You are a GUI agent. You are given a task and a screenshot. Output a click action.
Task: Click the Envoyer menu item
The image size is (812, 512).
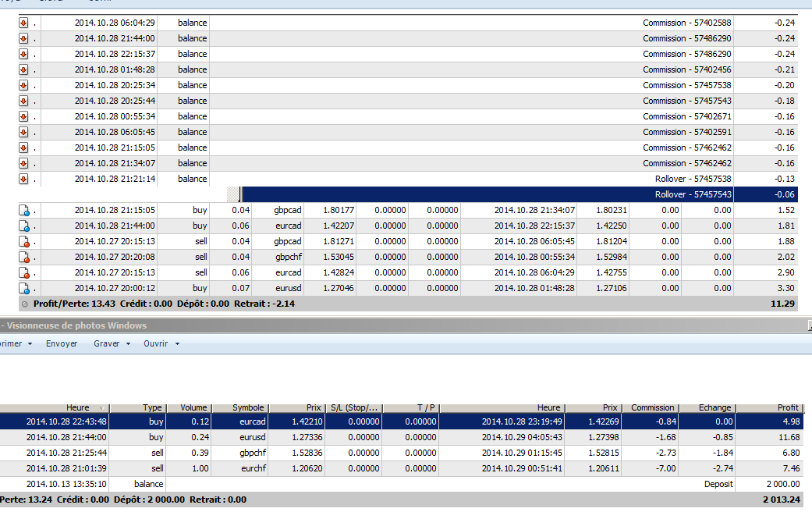62,343
